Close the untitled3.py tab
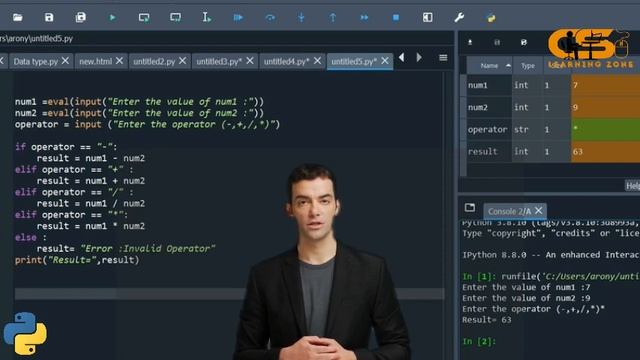640x360 pixels. point(250,61)
